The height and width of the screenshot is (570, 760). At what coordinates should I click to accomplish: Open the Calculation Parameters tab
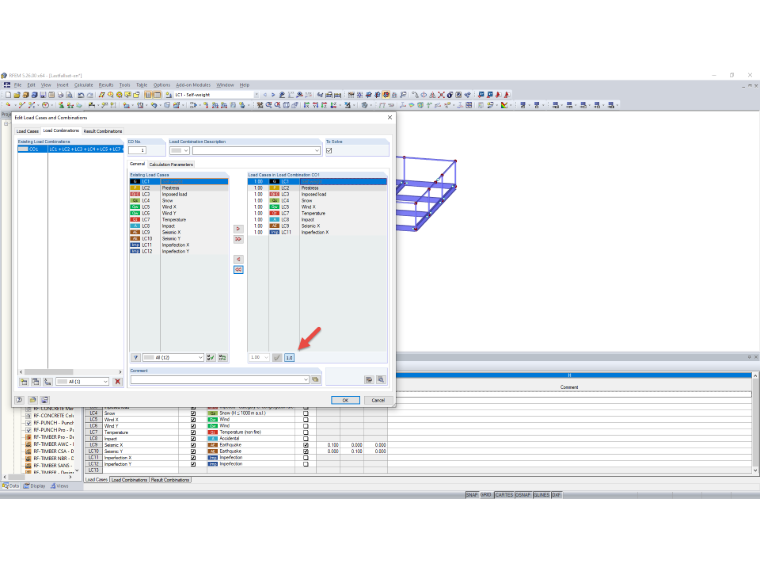pyautogui.click(x=171, y=164)
